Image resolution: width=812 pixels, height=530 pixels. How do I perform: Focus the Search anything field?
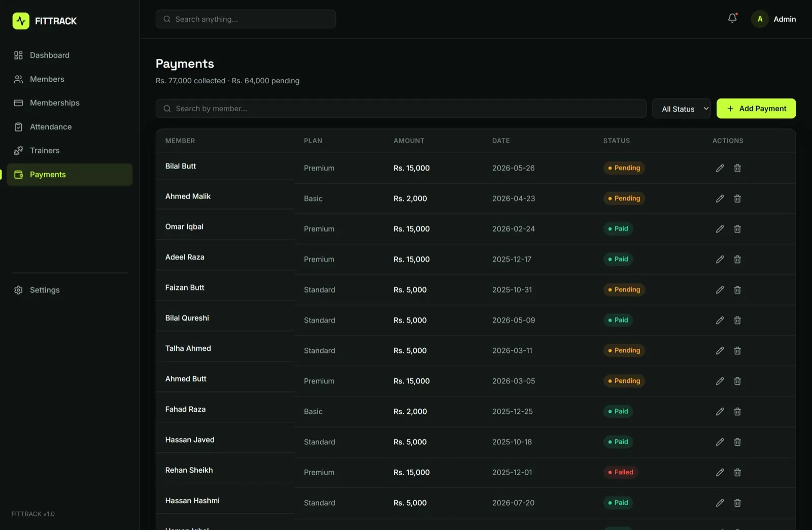(246, 19)
